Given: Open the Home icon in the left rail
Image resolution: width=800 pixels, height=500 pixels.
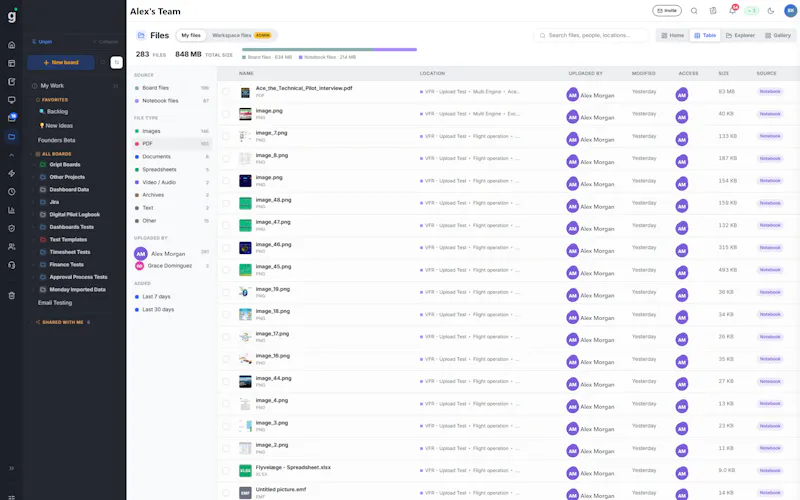Looking at the screenshot, I should [x=11, y=45].
